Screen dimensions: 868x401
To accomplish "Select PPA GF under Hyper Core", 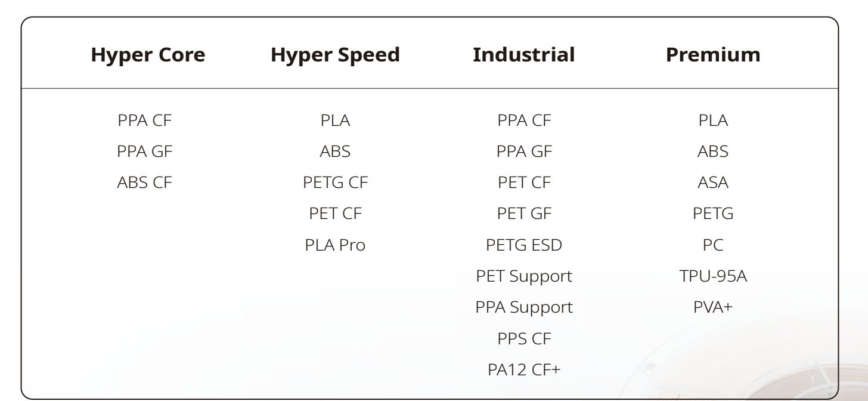I will pyautogui.click(x=145, y=152).
